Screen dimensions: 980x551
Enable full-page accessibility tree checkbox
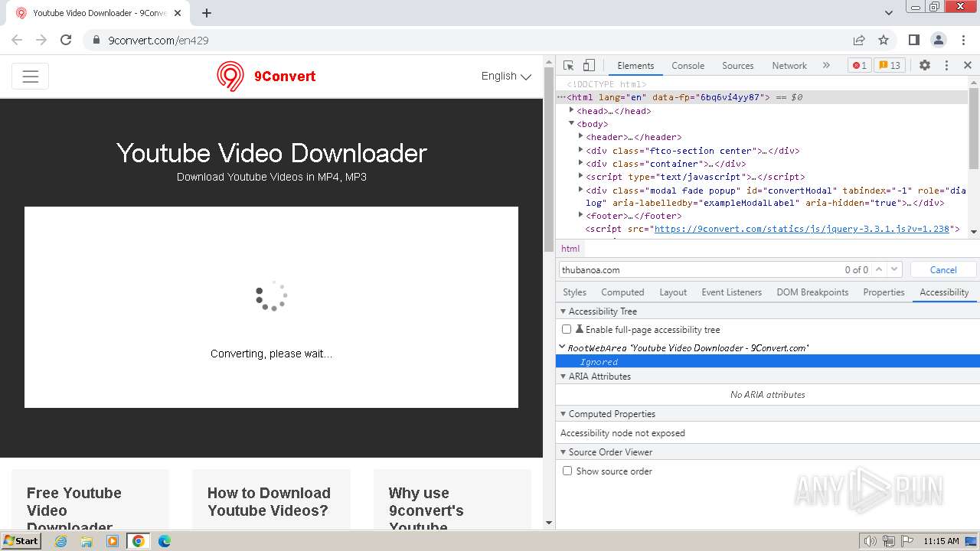click(567, 329)
